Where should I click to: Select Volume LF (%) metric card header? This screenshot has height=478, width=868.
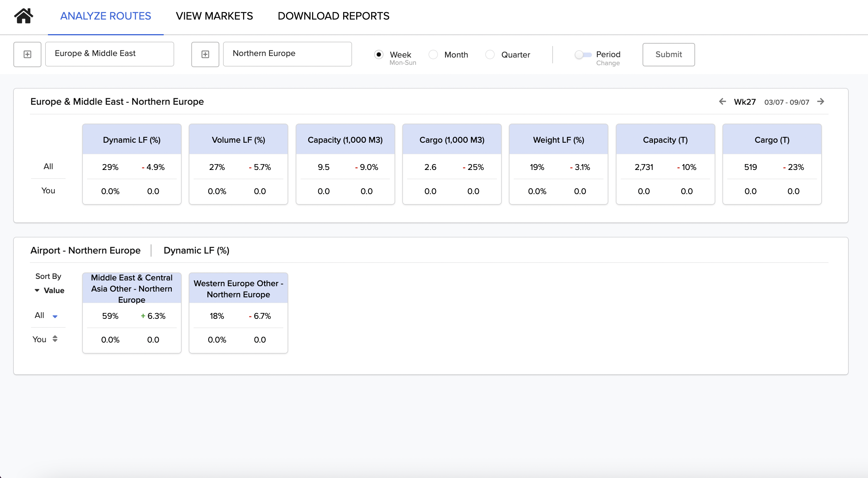tap(238, 140)
